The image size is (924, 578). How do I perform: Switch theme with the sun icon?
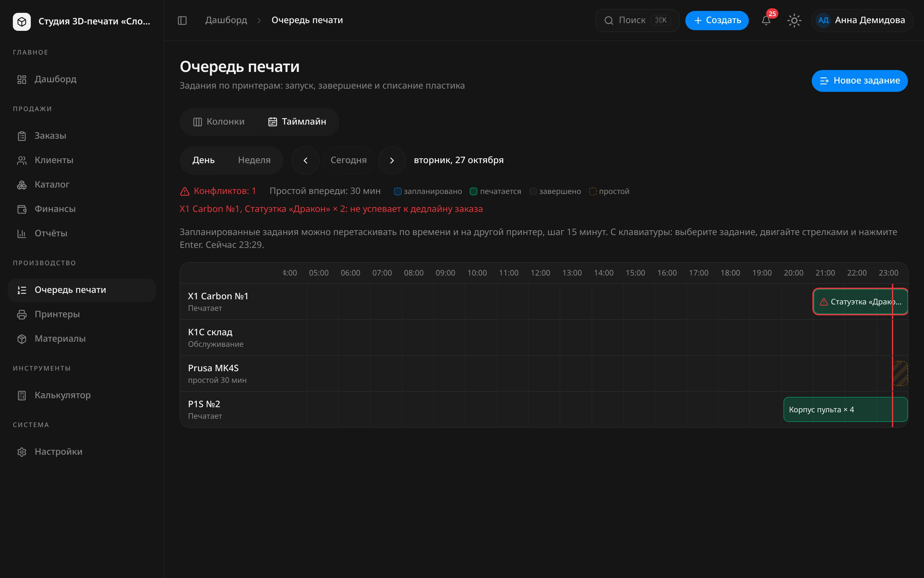coord(794,20)
